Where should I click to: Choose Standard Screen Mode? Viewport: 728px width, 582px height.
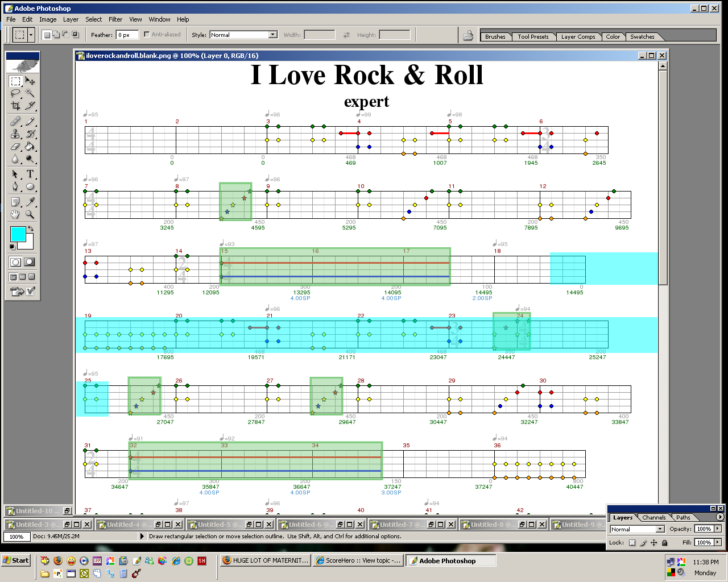point(13,277)
